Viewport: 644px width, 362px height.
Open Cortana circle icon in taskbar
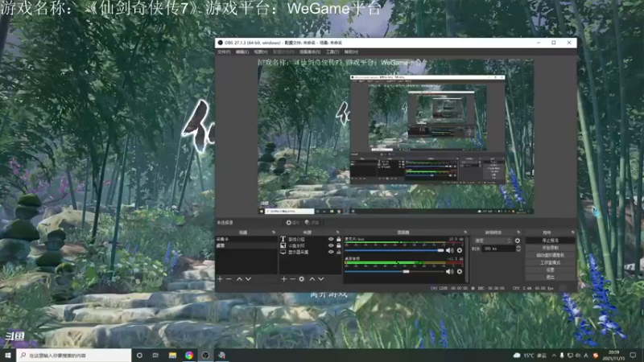click(x=139, y=355)
